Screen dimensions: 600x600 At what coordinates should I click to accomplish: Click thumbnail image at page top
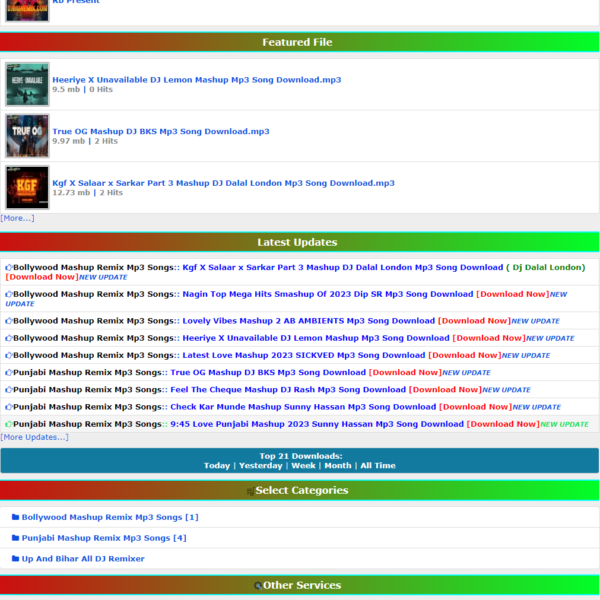click(27, 10)
